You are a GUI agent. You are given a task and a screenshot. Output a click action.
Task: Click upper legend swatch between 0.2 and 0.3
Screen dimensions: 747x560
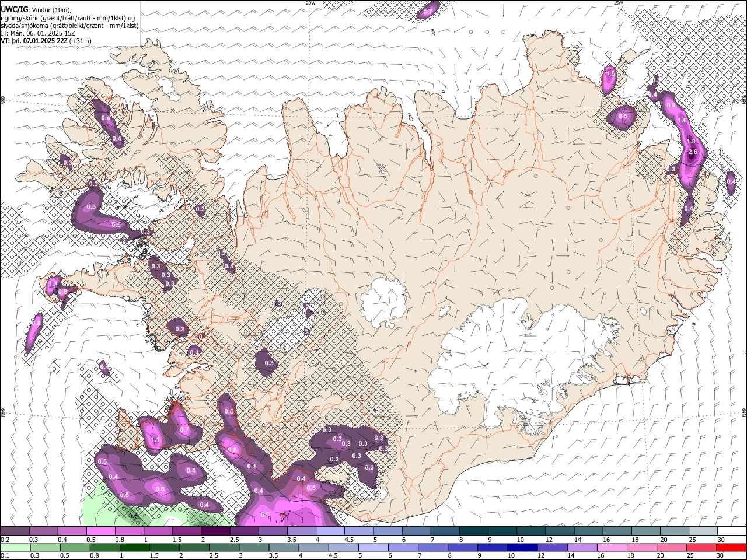(x=15, y=531)
